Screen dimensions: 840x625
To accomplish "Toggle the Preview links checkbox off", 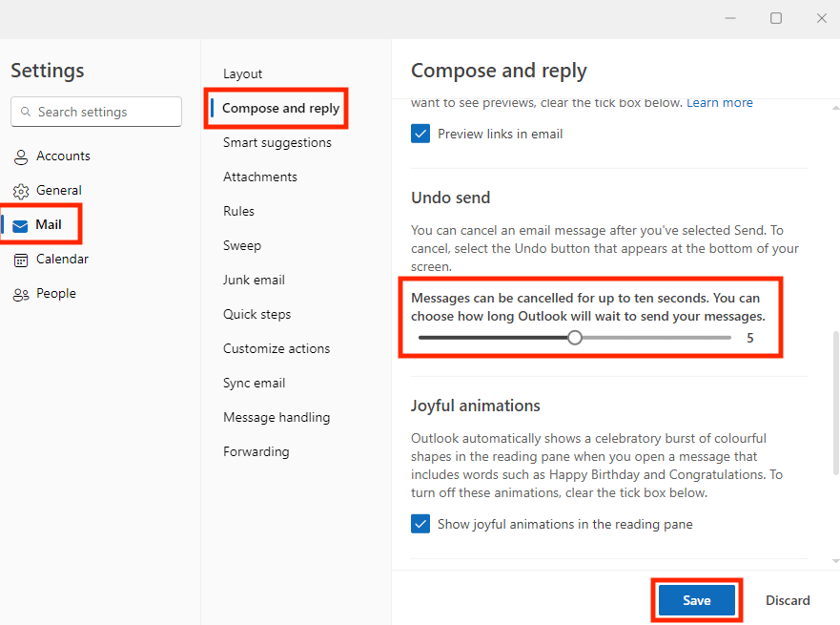I will tap(420, 134).
